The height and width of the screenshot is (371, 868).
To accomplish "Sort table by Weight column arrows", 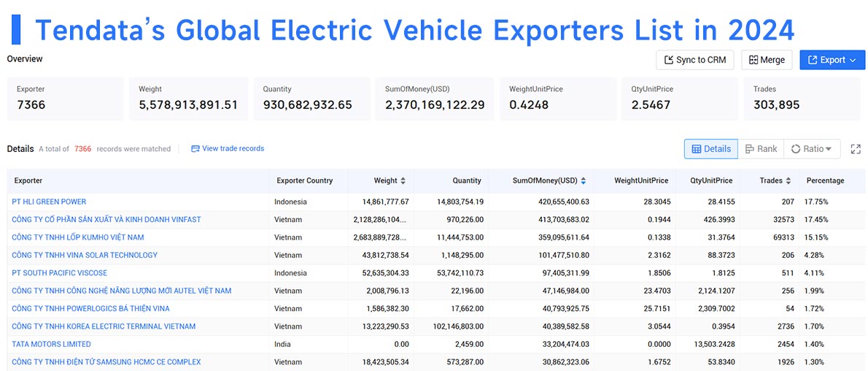I will [403, 181].
